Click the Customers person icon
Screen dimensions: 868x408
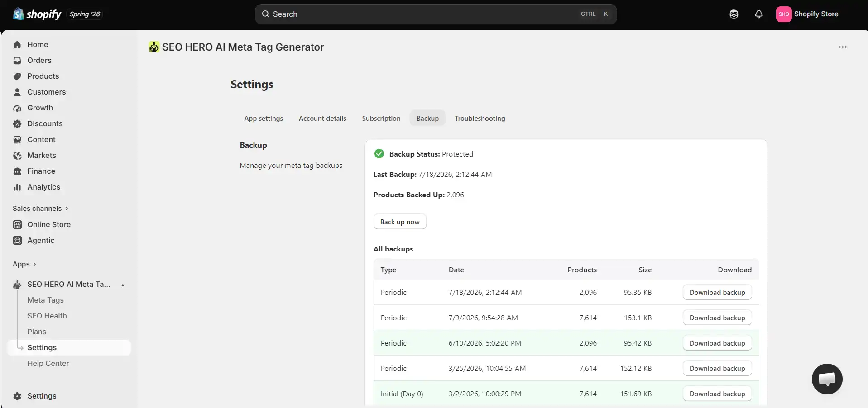17,92
